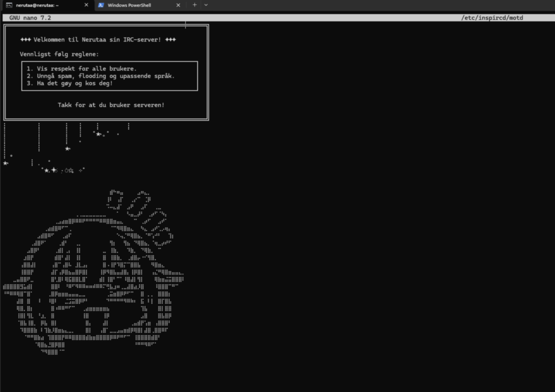Viewport: 555px width, 392px height.
Task: Click rule 1 about respekt for alle brukere
Action: click(x=82, y=69)
